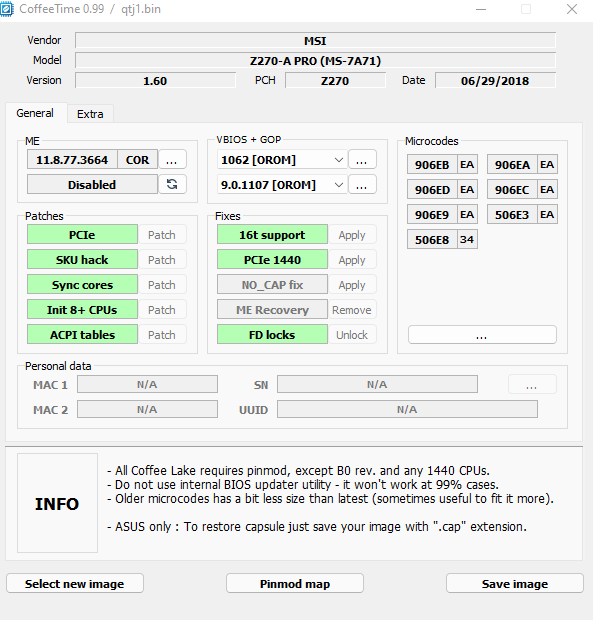This screenshot has width=593, height=620.
Task: Click the SN field
Action: pyautogui.click(x=377, y=384)
